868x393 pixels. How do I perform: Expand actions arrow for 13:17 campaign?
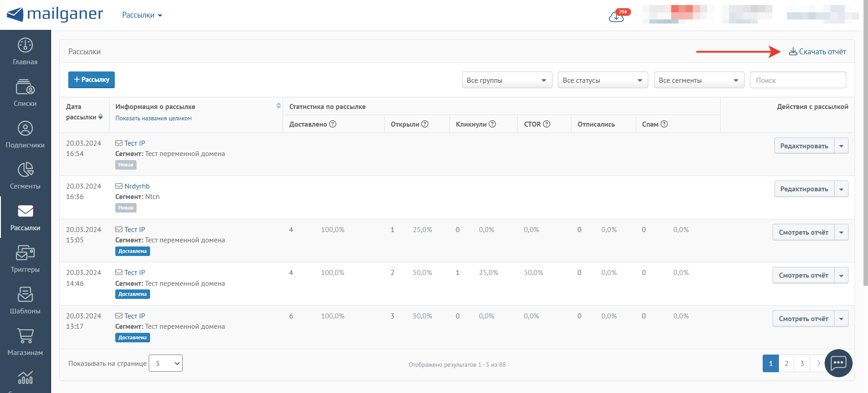coord(841,318)
